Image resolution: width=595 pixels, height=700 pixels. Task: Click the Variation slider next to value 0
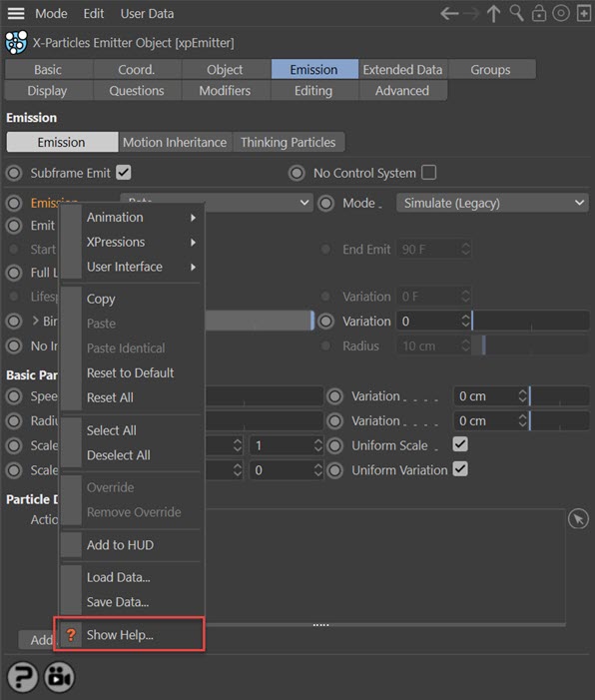pos(530,321)
